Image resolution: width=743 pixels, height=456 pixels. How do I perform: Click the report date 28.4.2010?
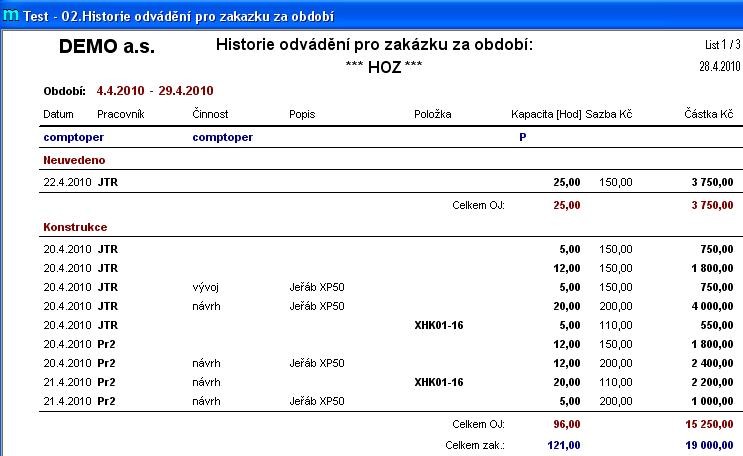pos(720,66)
